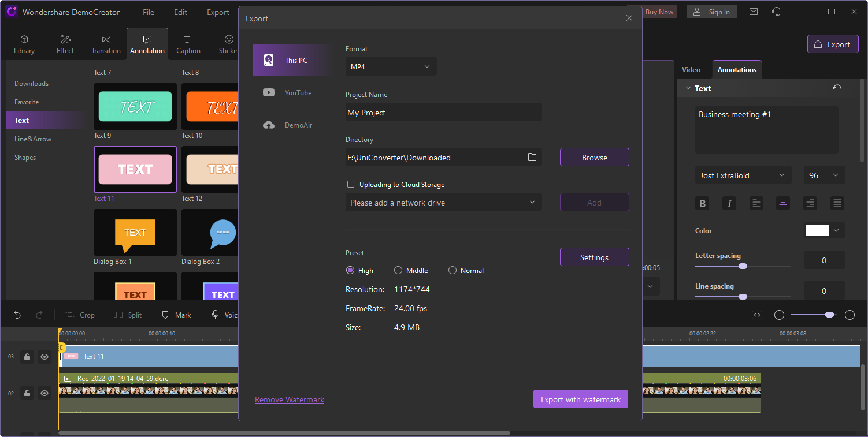
Task: Undo the last timeline action
Action: tap(17, 315)
